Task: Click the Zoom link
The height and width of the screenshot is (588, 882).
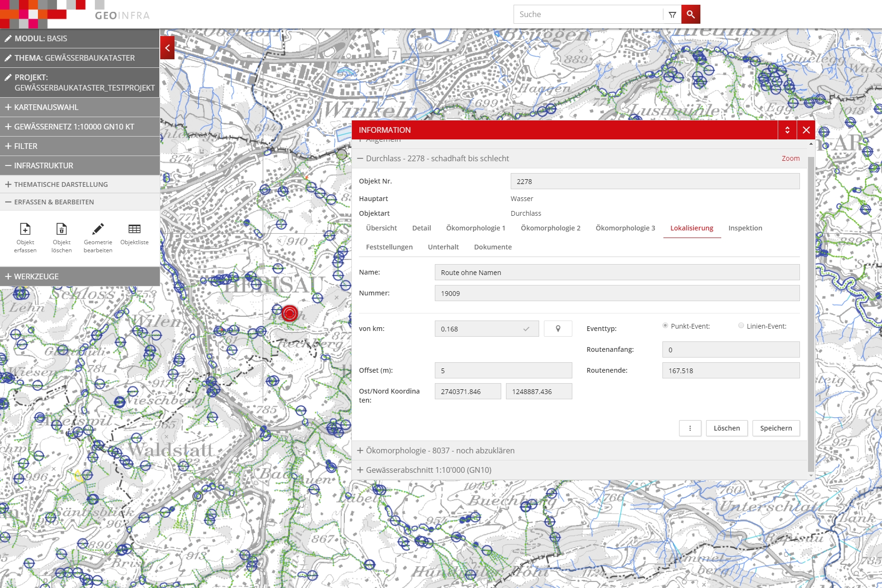Action: [x=790, y=158]
